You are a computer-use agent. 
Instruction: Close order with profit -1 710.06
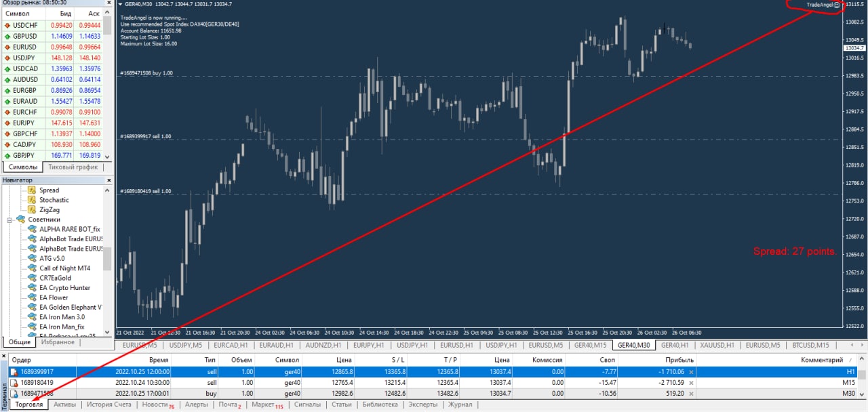point(691,372)
